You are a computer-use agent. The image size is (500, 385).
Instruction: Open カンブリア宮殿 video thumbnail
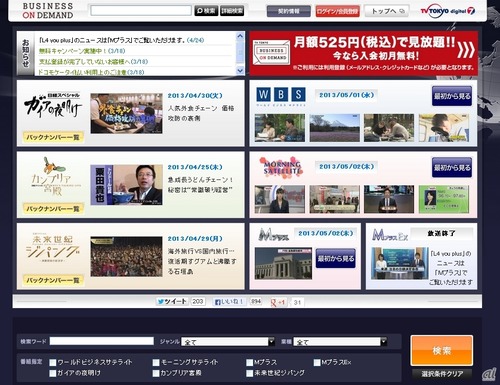point(126,185)
